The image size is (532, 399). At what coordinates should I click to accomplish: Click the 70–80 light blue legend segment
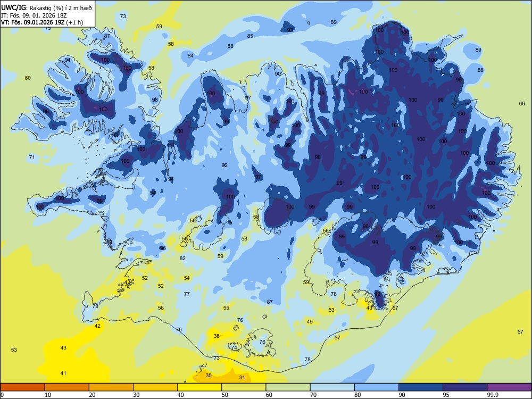[x=332, y=387]
